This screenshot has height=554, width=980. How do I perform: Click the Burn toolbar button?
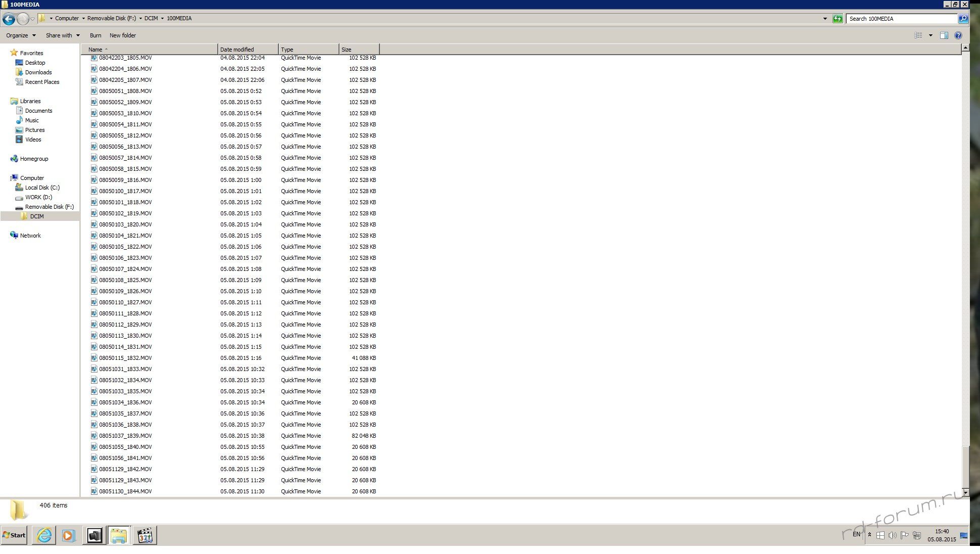click(x=95, y=35)
